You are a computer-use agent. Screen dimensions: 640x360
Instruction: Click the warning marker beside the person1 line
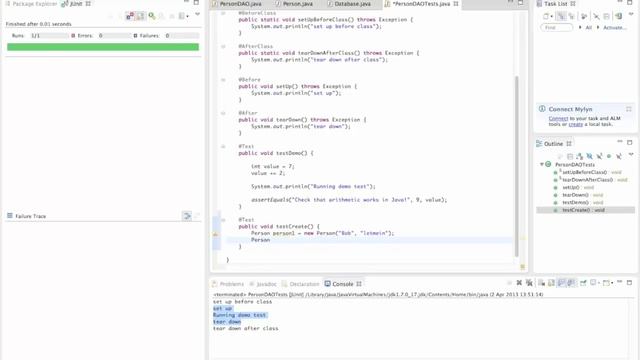click(x=215, y=234)
